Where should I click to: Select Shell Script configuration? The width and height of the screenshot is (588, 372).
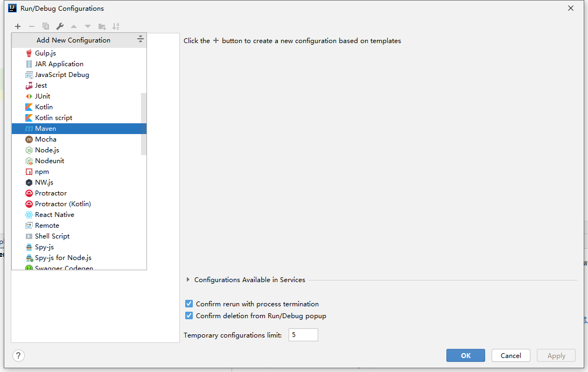pos(79,236)
